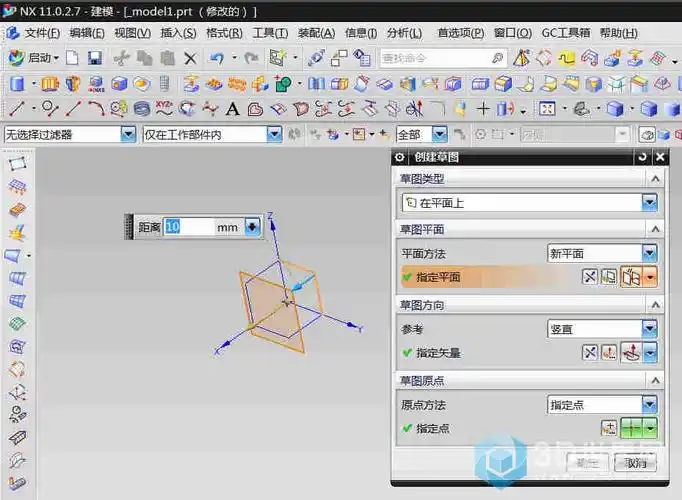Create a new file with the blank page icon

coord(72,58)
